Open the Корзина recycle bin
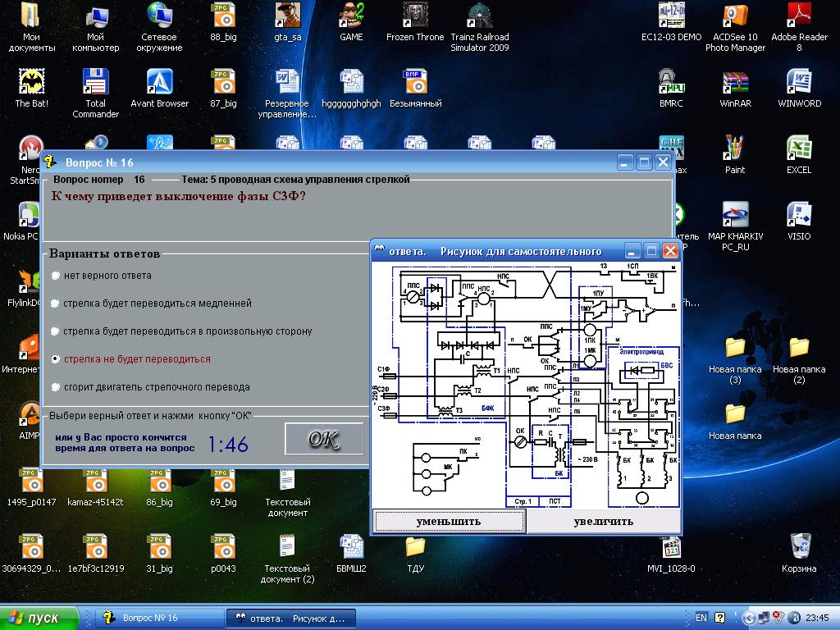The width and height of the screenshot is (840, 630). 799,547
